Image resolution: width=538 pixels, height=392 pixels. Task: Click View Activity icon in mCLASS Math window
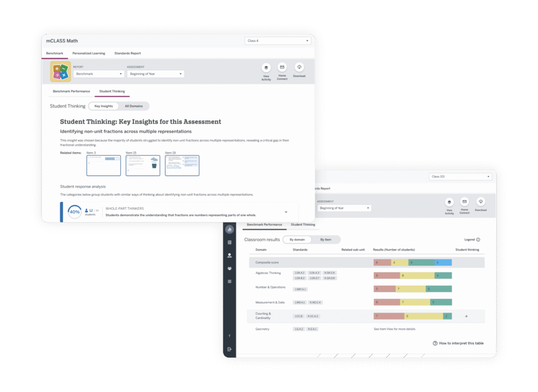tap(266, 68)
